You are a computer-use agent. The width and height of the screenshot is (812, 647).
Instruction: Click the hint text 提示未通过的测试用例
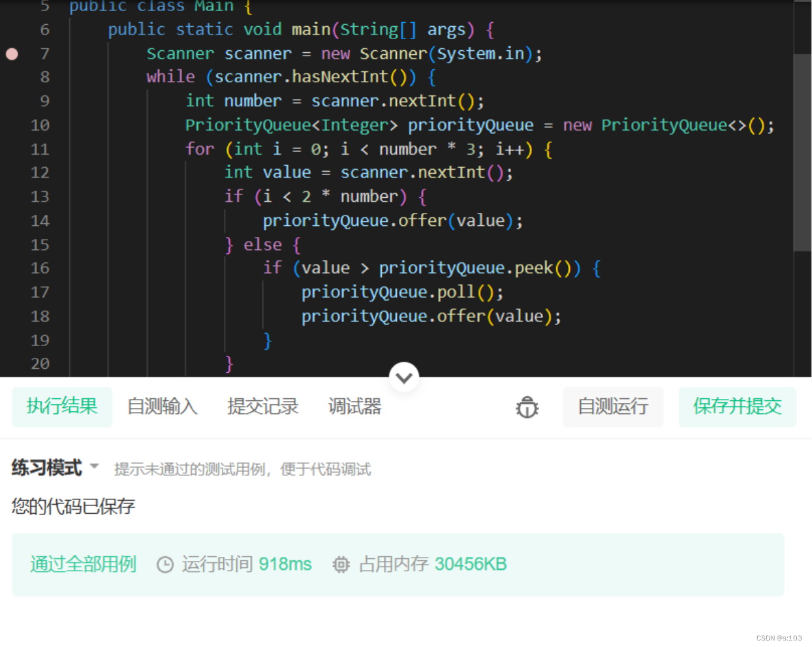[x=242, y=469]
